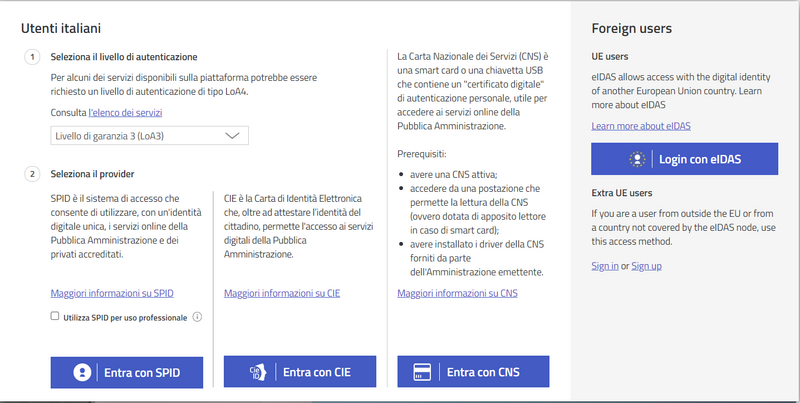Expand the LoA3 dropdown chevron arrow
Screen dimensions: 800x403
tap(233, 135)
